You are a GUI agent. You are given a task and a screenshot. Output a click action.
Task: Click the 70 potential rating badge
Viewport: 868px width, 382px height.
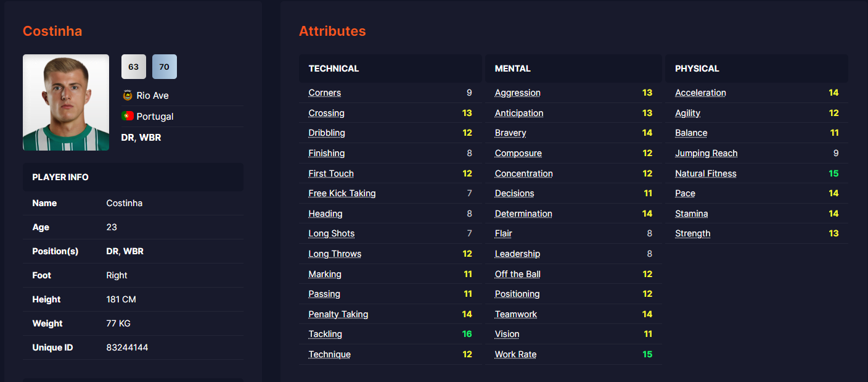pyautogui.click(x=165, y=67)
